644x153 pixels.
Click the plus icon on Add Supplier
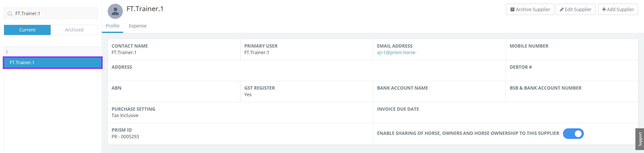click(x=604, y=10)
